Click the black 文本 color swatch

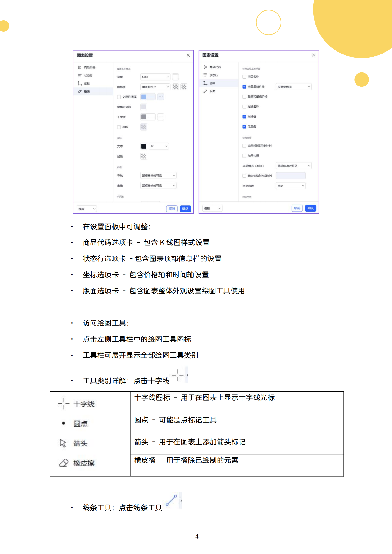point(144,146)
